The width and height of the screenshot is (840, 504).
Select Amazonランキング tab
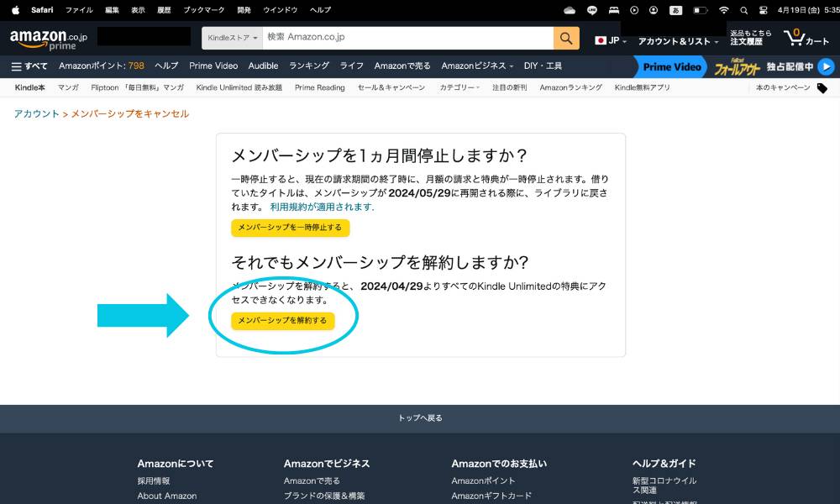[571, 87]
